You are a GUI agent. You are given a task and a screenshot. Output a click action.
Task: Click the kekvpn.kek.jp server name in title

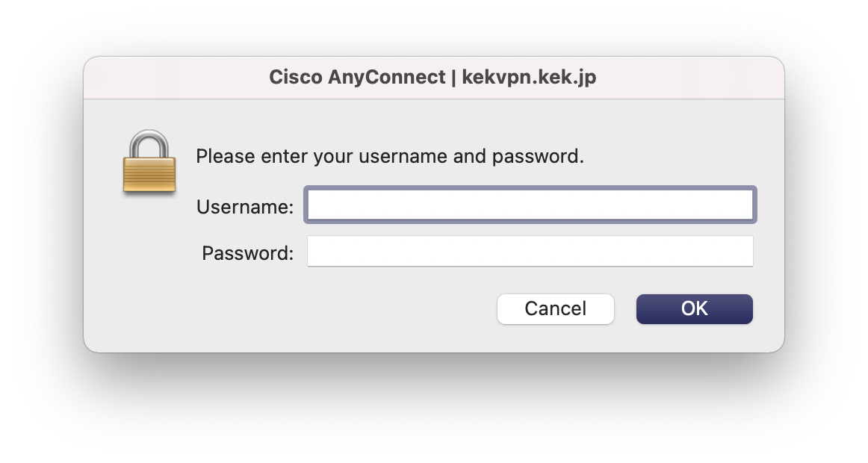click(x=529, y=78)
